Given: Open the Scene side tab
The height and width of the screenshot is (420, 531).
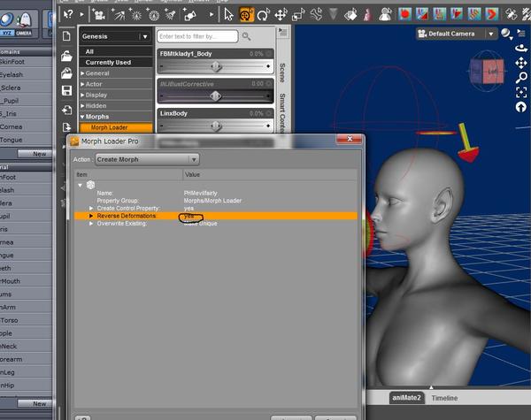Looking at the screenshot, I should tap(282, 73).
